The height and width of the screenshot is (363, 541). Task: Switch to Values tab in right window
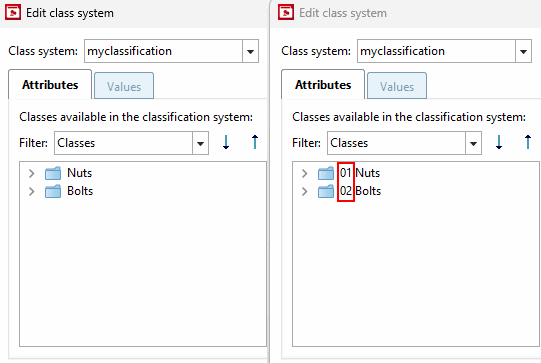[397, 86]
